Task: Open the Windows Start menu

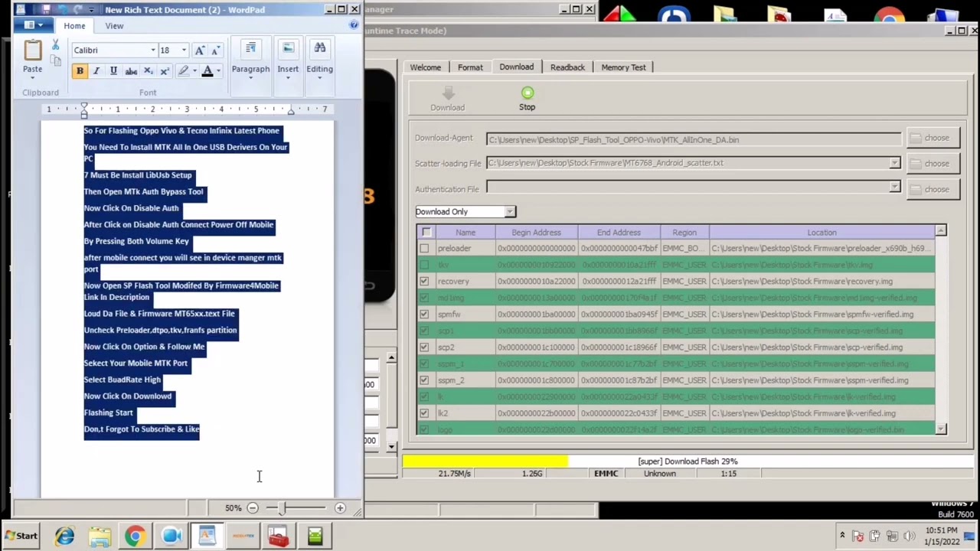Action: tap(21, 536)
